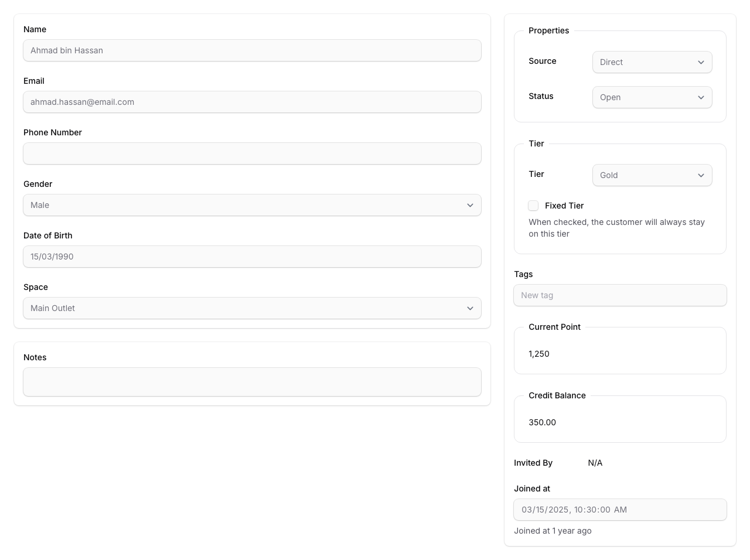Expand the Tier dropdown set to Gold
The height and width of the screenshot is (560, 750).
pos(652,175)
